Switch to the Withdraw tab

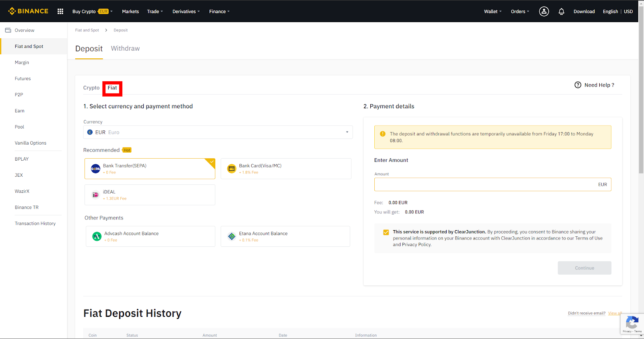(125, 48)
